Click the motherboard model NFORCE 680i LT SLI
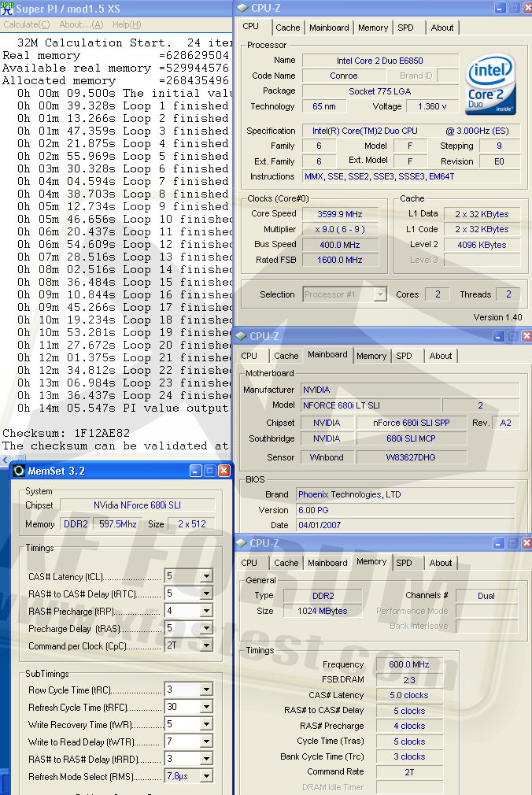This screenshot has width=532, height=795. coord(370,405)
